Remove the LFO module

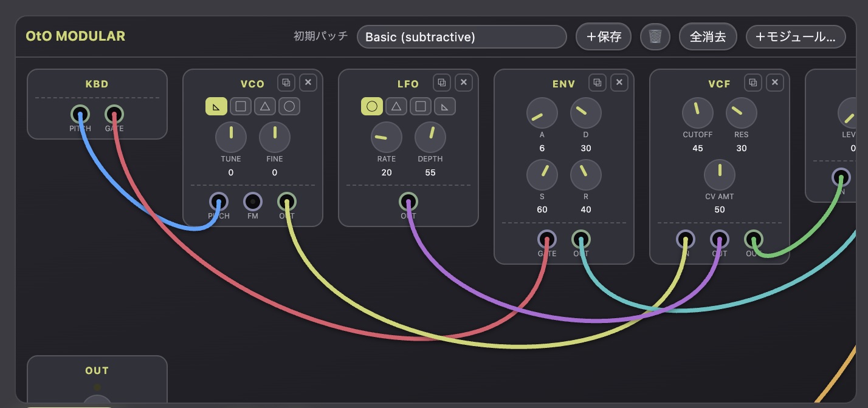point(464,83)
